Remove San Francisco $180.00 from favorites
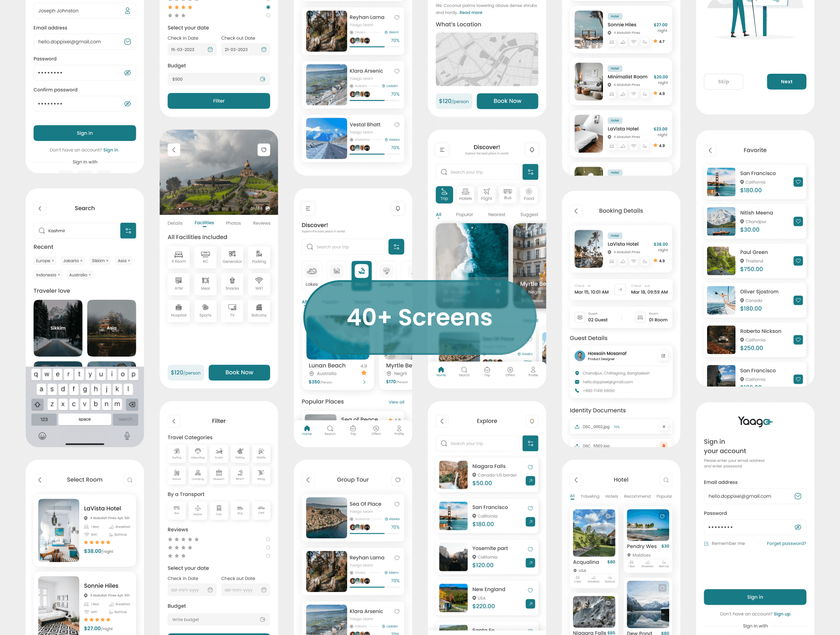The width and height of the screenshot is (840, 635). tap(798, 182)
